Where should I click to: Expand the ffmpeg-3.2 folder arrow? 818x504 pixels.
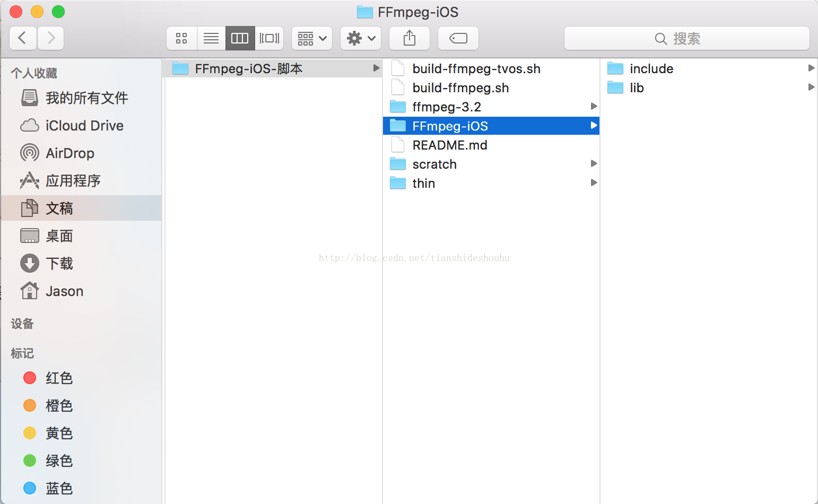click(594, 106)
